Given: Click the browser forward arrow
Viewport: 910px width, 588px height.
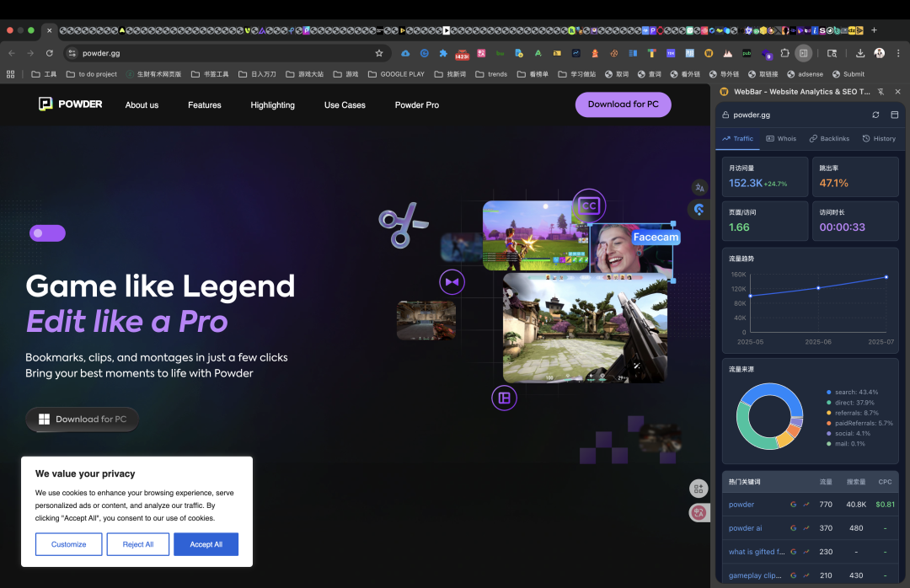Looking at the screenshot, I should 30,53.
